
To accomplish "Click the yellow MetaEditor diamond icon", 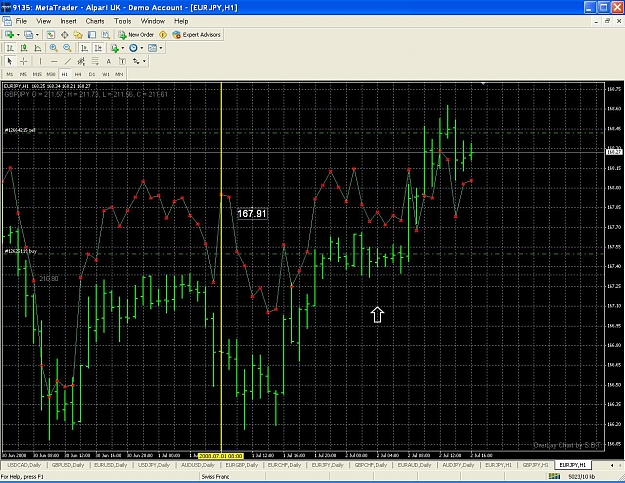I will [163, 35].
